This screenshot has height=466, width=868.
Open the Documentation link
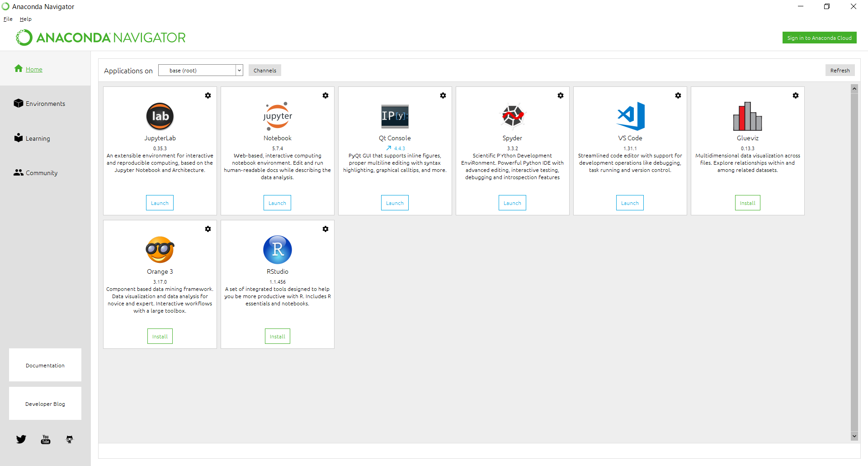coord(45,365)
